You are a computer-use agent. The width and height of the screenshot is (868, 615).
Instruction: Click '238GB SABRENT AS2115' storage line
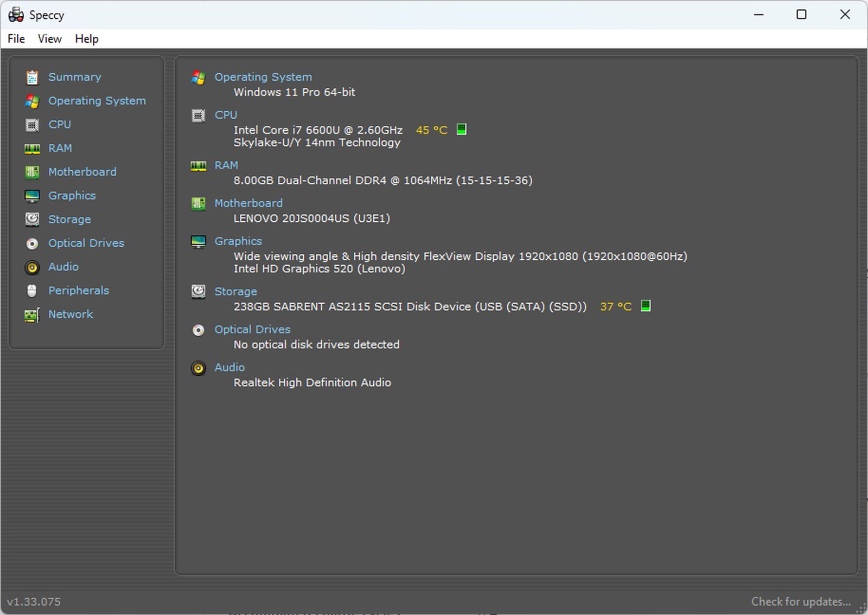pos(410,306)
